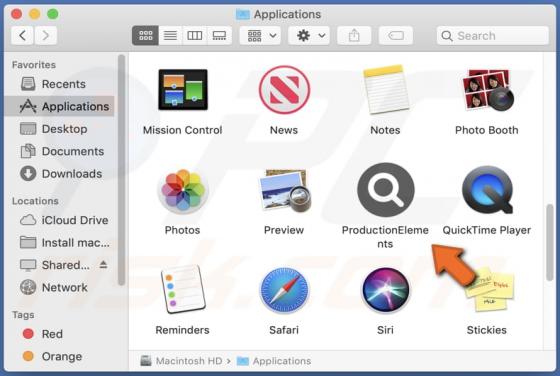560x376 pixels.
Task: Click Macintosh HD in the path bar
Action: [182, 361]
